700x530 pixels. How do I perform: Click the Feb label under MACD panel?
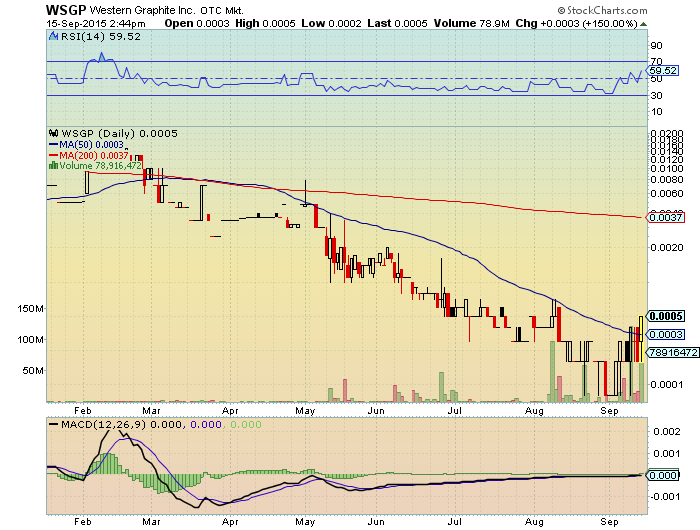(83, 522)
